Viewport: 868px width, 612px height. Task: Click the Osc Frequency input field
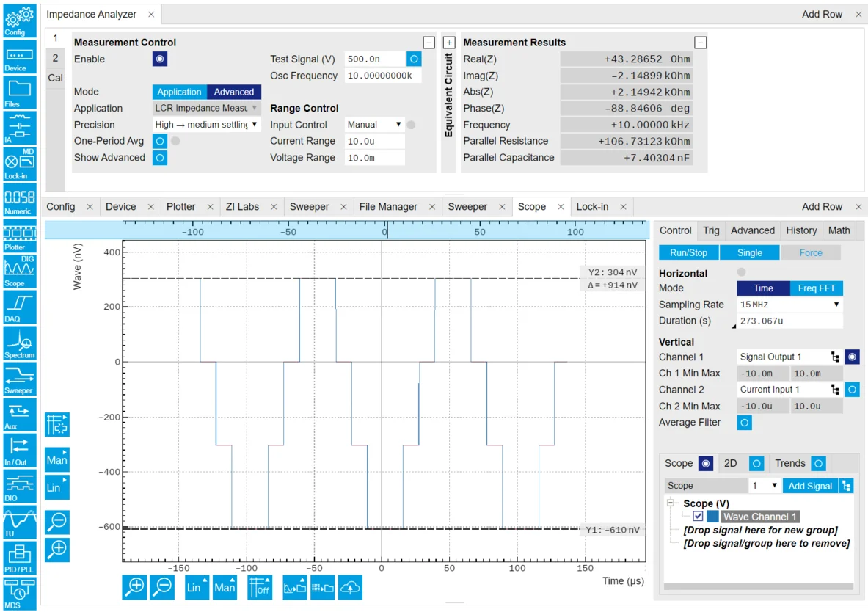tap(382, 76)
